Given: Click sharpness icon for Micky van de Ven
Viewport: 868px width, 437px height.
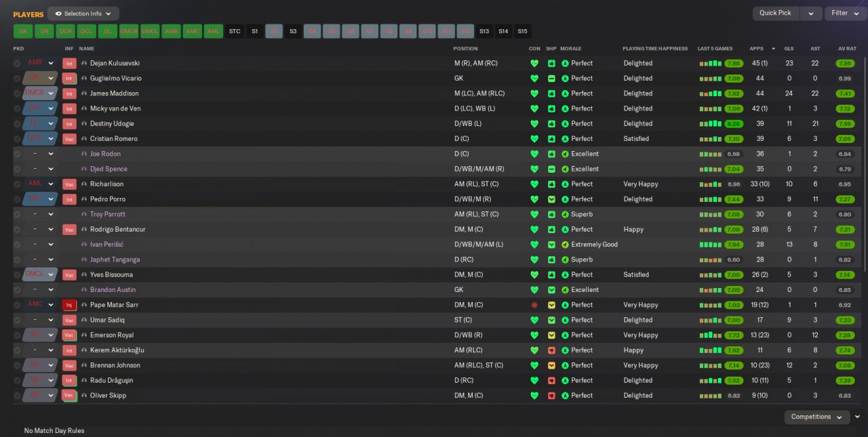Looking at the screenshot, I should coord(552,108).
